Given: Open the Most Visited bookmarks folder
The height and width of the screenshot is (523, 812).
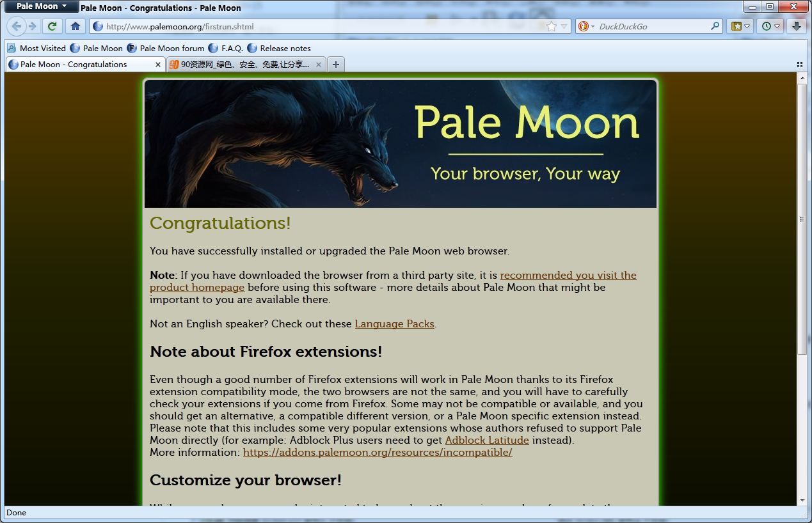Looking at the screenshot, I should pos(36,48).
